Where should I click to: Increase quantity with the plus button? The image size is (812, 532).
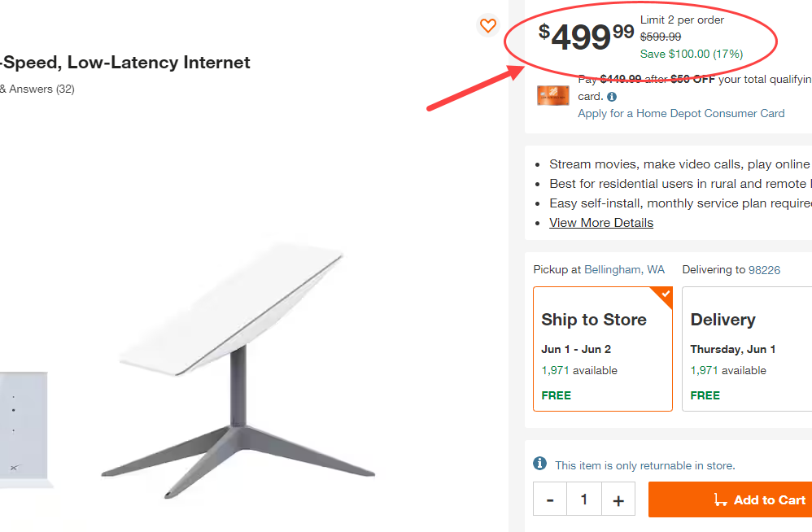(618, 499)
